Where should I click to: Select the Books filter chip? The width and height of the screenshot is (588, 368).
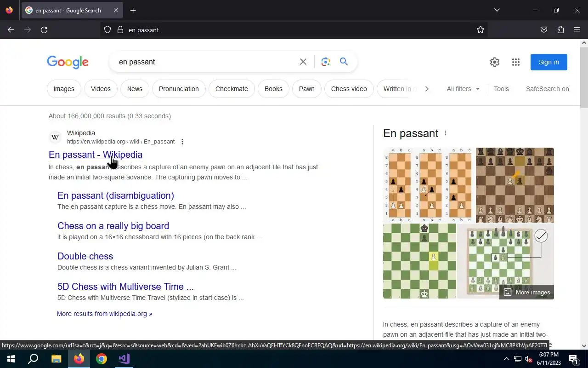(x=273, y=89)
